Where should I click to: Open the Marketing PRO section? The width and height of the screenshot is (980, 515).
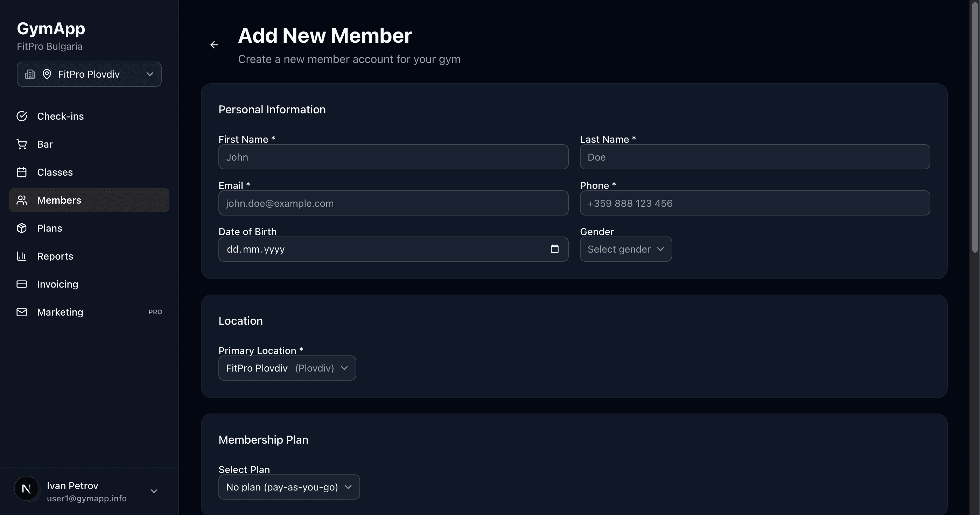60,312
